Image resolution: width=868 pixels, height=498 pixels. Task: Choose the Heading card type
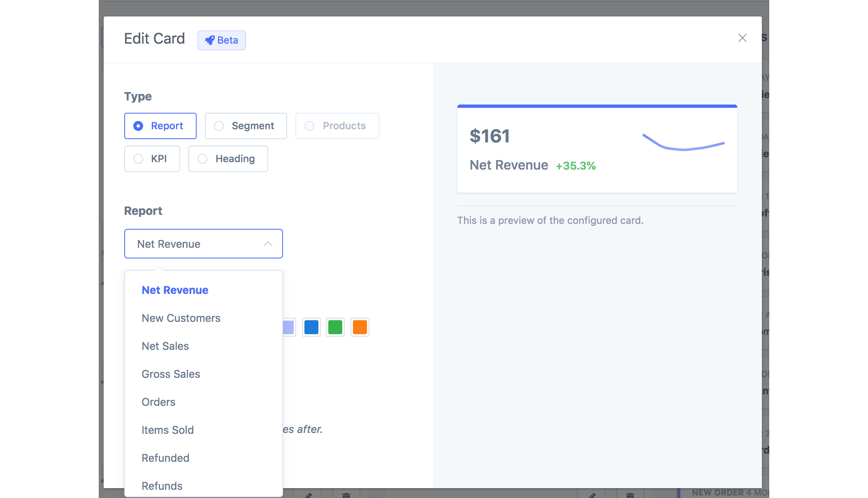click(x=228, y=159)
